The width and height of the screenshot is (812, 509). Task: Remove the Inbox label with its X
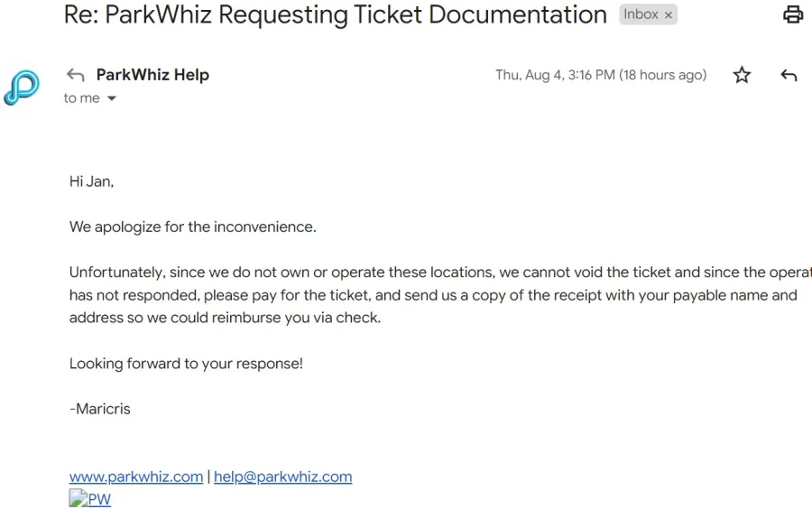point(669,15)
